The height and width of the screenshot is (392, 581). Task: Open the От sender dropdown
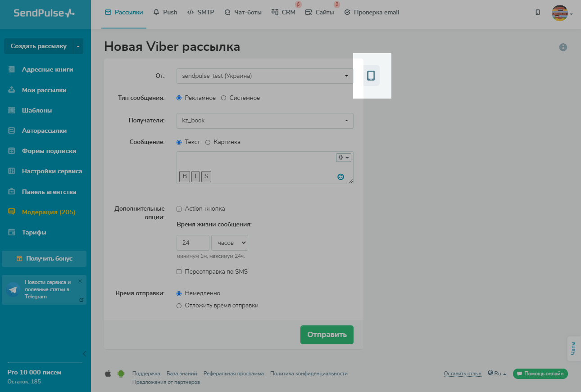[265, 76]
